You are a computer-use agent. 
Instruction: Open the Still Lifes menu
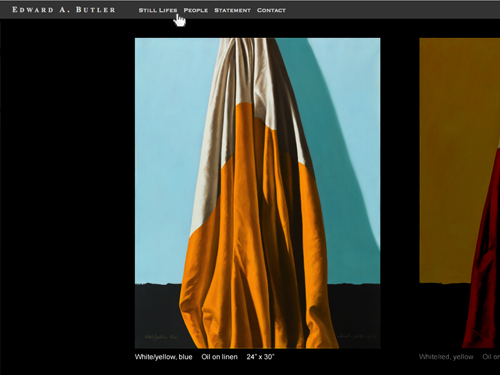[158, 10]
